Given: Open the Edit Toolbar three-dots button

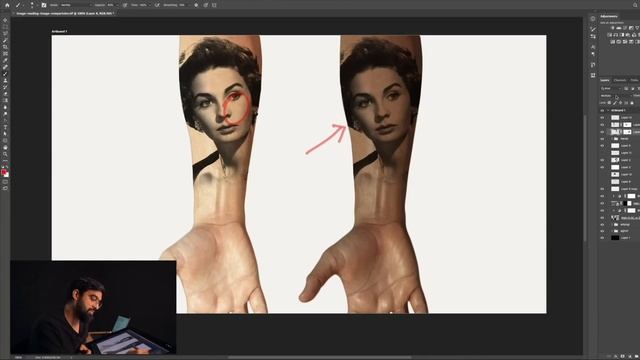Looking at the screenshot, I should [5, 160].
